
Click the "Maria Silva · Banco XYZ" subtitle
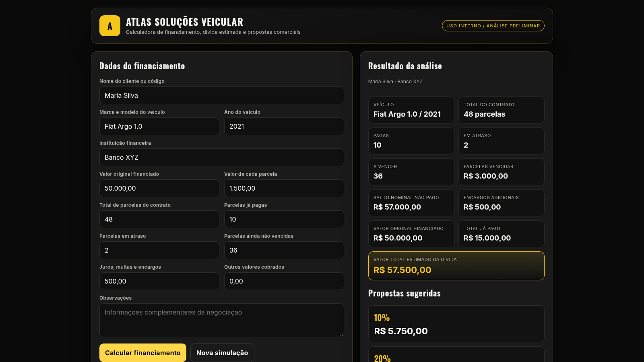395,82
